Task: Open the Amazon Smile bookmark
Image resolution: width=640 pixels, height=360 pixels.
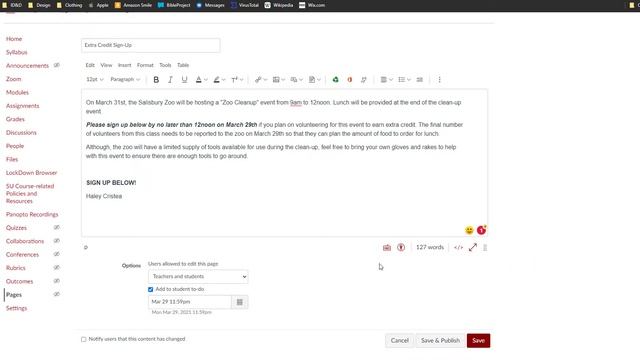Action: point(133,5)
